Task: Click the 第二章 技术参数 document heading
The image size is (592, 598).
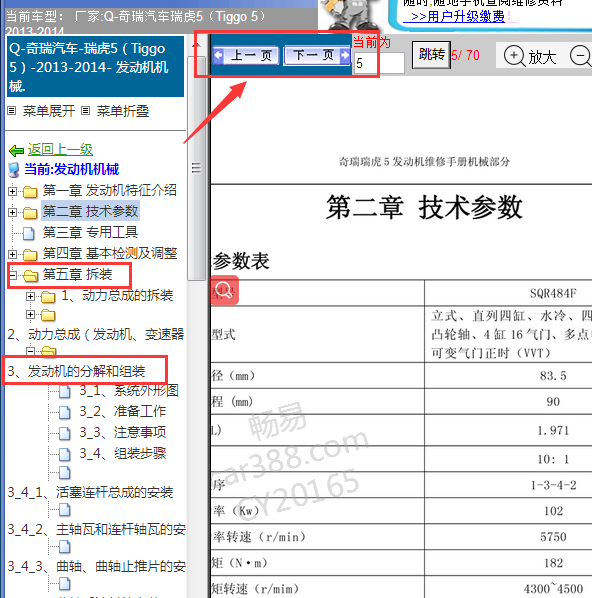Action: [x=424, y=207]
